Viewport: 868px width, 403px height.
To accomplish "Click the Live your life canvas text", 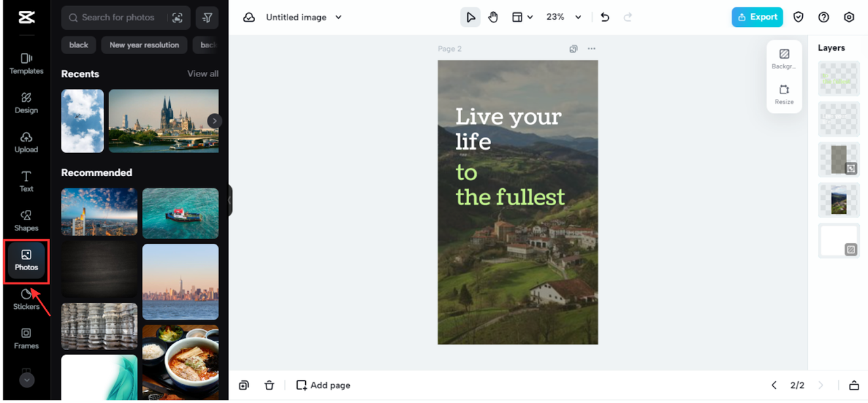I will [508, 129].
